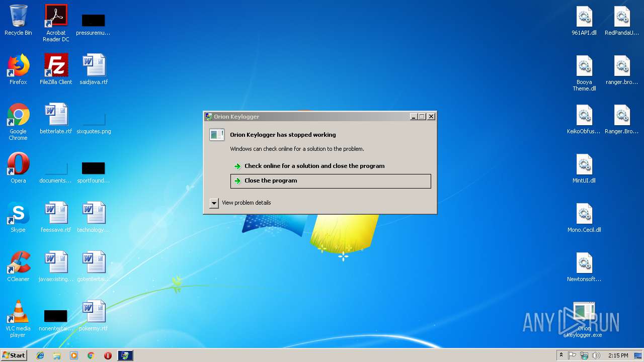This screenshot has width=644, height=362.
Task: Select gotentertai rtf document
Action: click(x=94, y=266)
